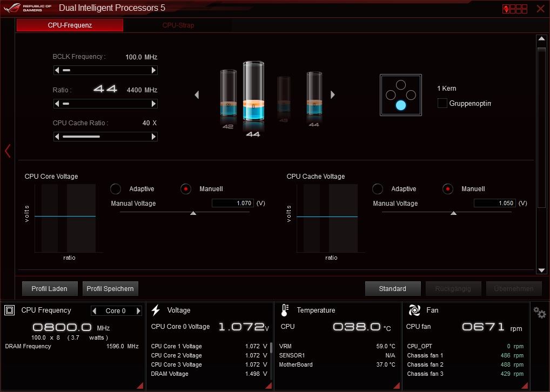550x392 pixels.
Task: Click the CPU Core manual voltage slider handle
Action: pyautogui.click(x=193, y=213)
